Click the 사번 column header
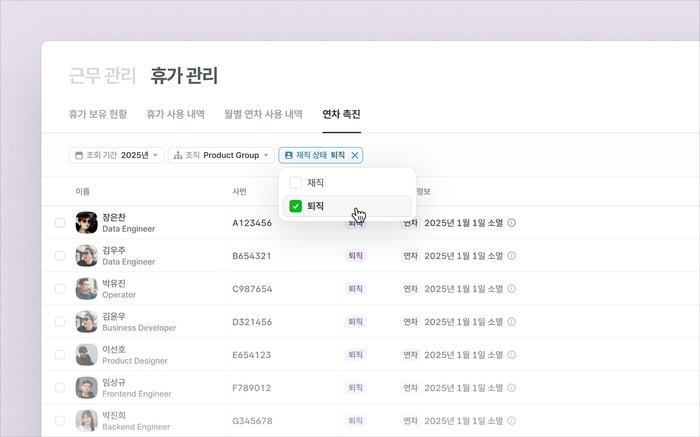 tap(240, 191)
